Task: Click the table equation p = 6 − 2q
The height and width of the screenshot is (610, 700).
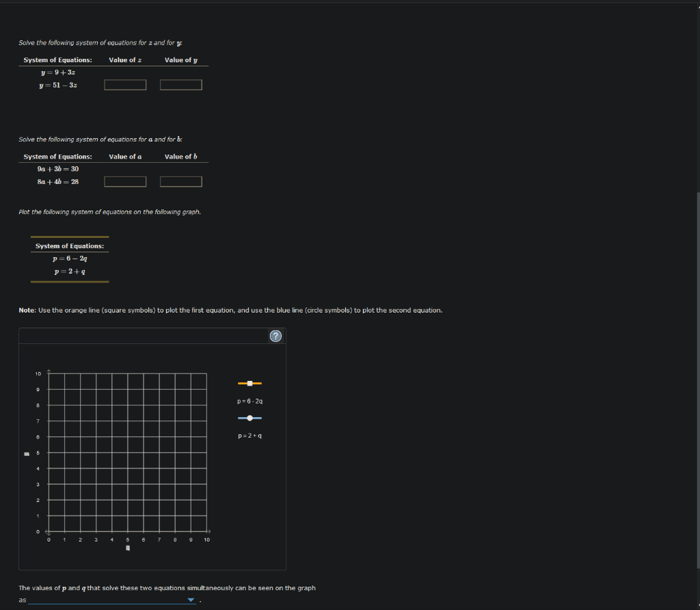Action: (x=70, y=258)
